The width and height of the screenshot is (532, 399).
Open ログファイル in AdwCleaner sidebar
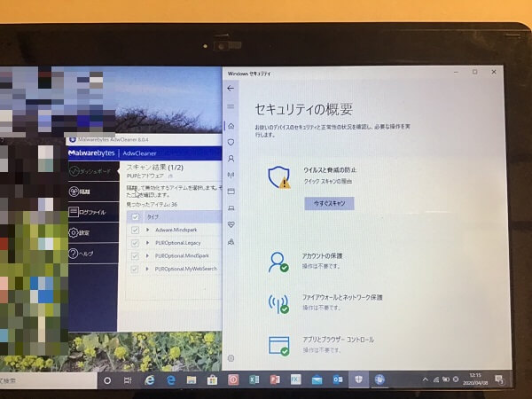coord(93,213)
